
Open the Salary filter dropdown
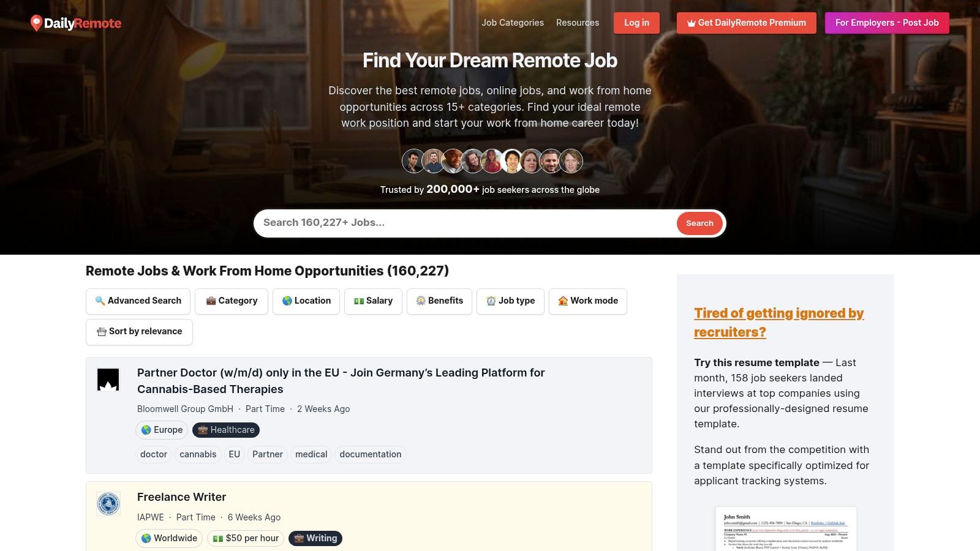pyautogui.click(x=373, y=301)
